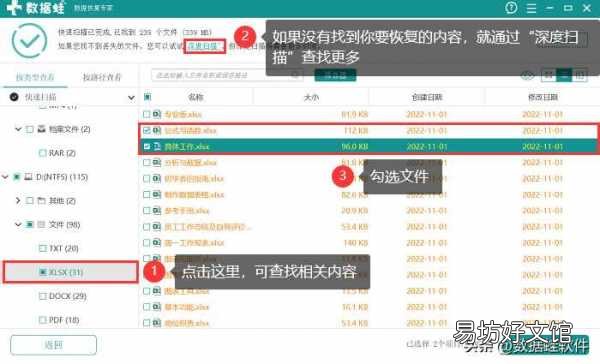The width and height of the screenshot is (600, 364).
Task: Click the documents icon beside 文件 (98)
Action: (x=41, y=224)
